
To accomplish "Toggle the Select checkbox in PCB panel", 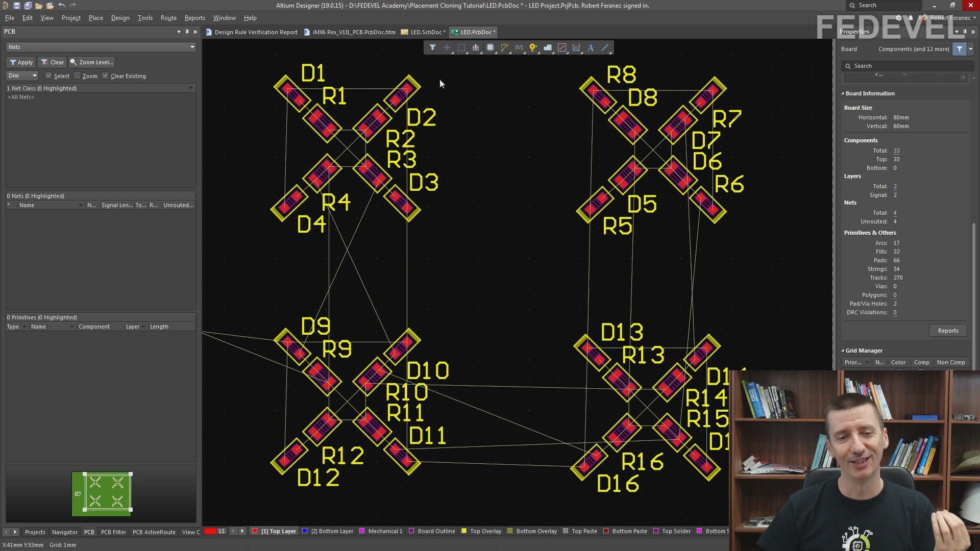I will tap(48, 76).
